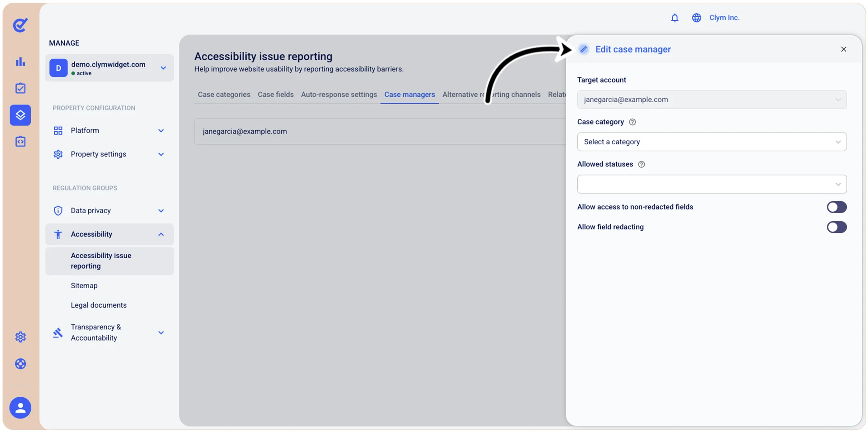Image resolution: width=868 pixels, height=432 pixels.
Task: Open the Select a category dropdown
Action: click(x=711, y=142)
